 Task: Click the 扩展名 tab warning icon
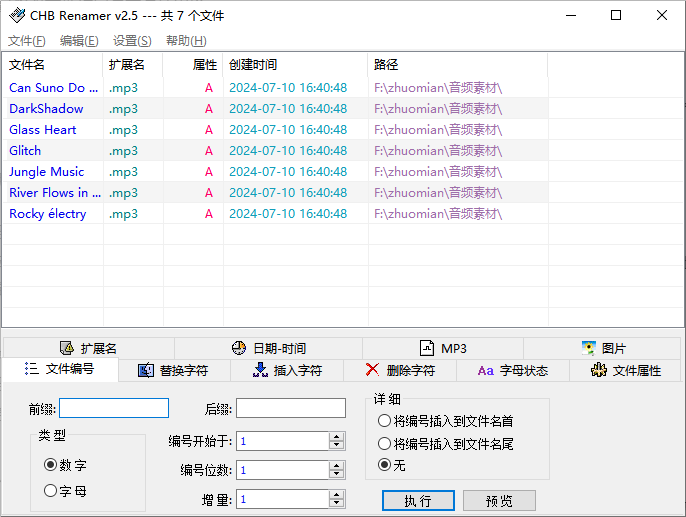pos(66,348)
